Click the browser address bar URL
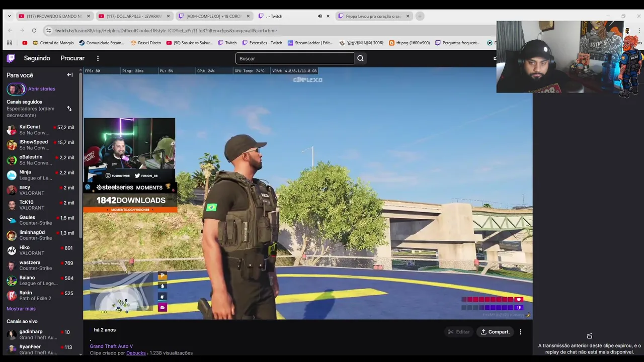Screen dimensions: 644x362 [166, 30]
